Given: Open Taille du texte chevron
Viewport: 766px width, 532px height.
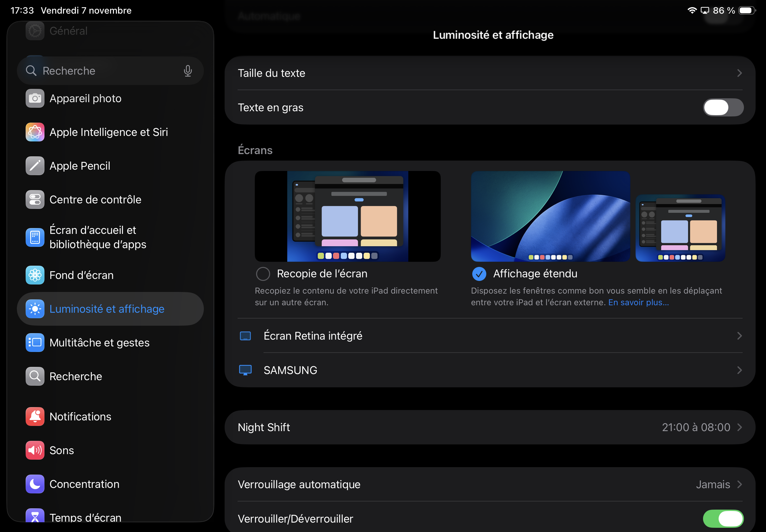Looking at the screenshot, I should [x=739, y=73].
